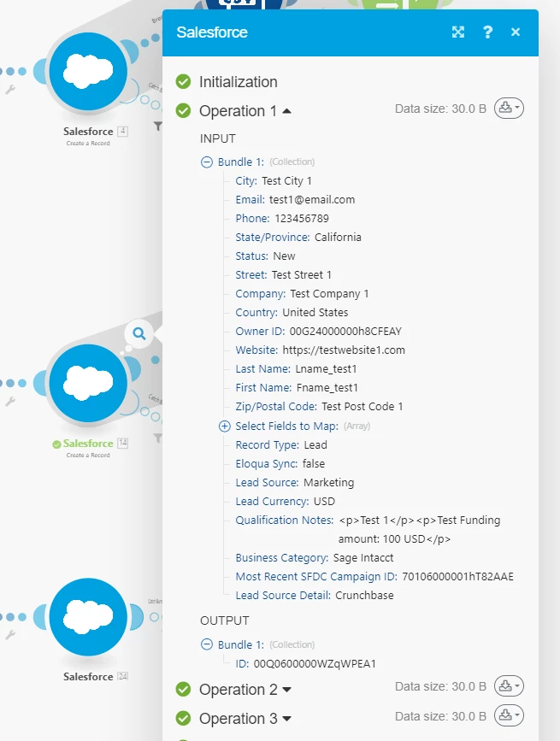Click the Website value https://testwebsite1.com
The height and width of the screenshot is (741, 560).
[344, 350]
